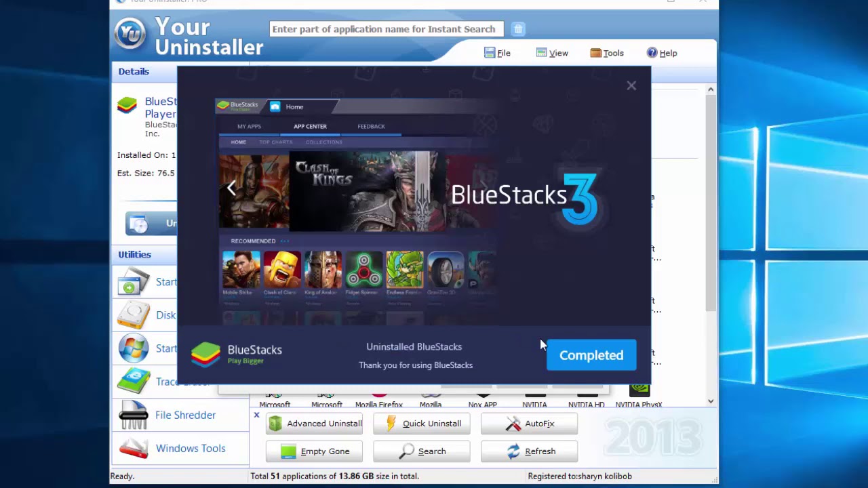The height and width of the screenshot is (488, 868).
Task: Click the Ready status text
Action: coord(122,476)
